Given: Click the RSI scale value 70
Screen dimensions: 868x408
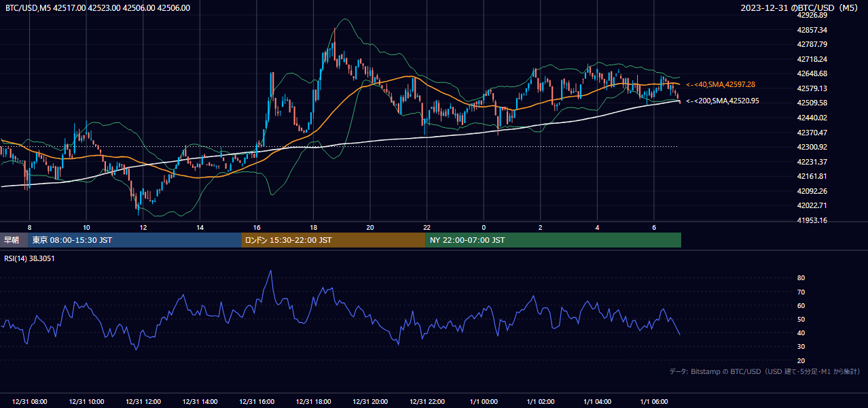Looking at the screenshot, I should 801,292.
